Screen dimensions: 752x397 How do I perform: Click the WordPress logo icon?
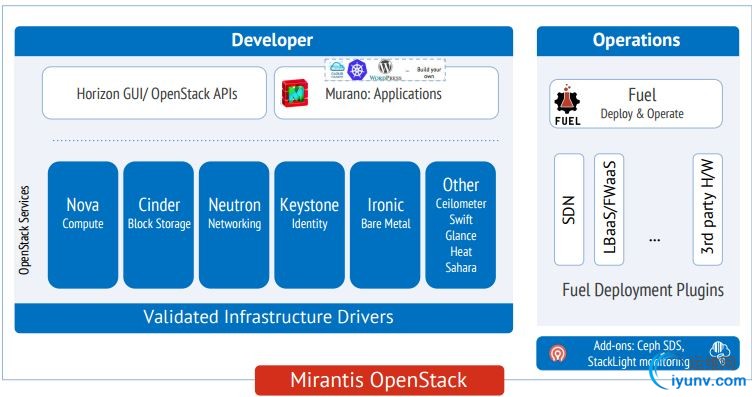(x=386, y=70)
